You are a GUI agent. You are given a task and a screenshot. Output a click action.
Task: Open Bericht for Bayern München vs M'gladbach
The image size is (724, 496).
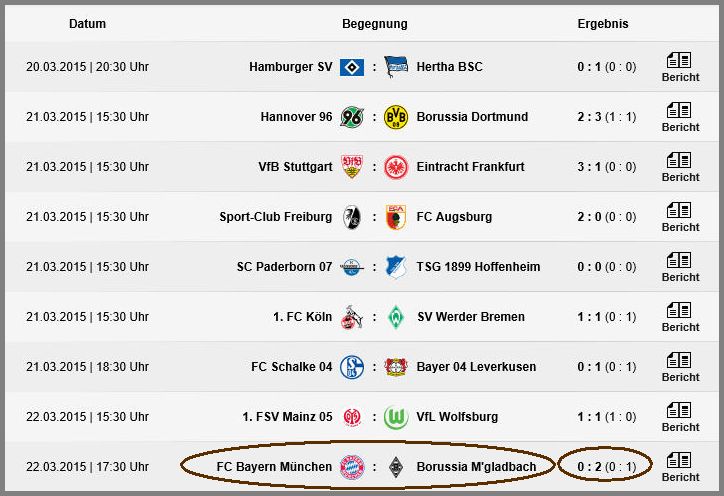click(680, 467)
